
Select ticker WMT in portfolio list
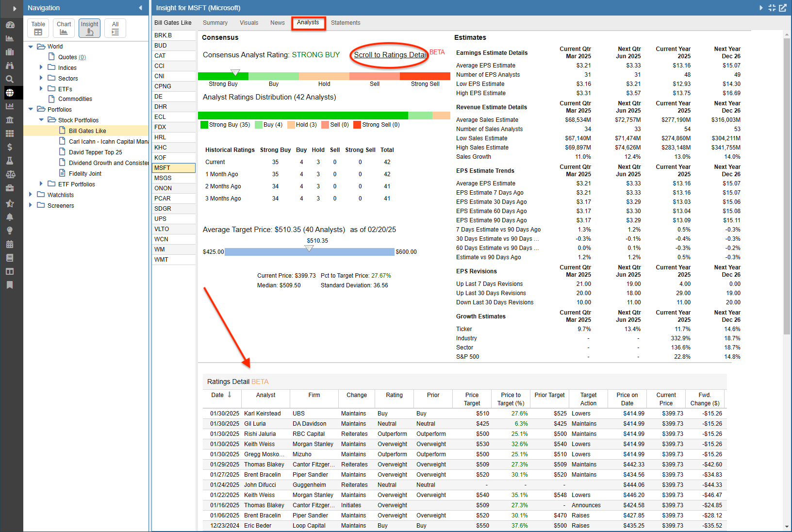point(174,260)
